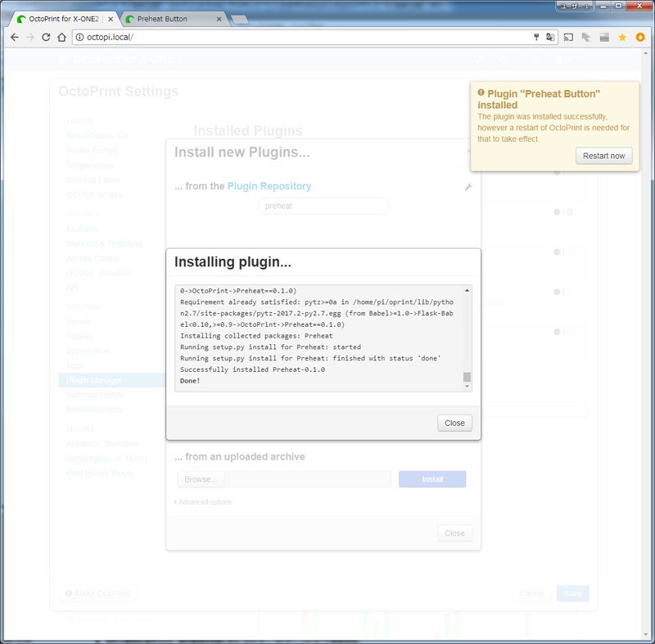Click the 'Done!' line in install log

pos(190,381)
